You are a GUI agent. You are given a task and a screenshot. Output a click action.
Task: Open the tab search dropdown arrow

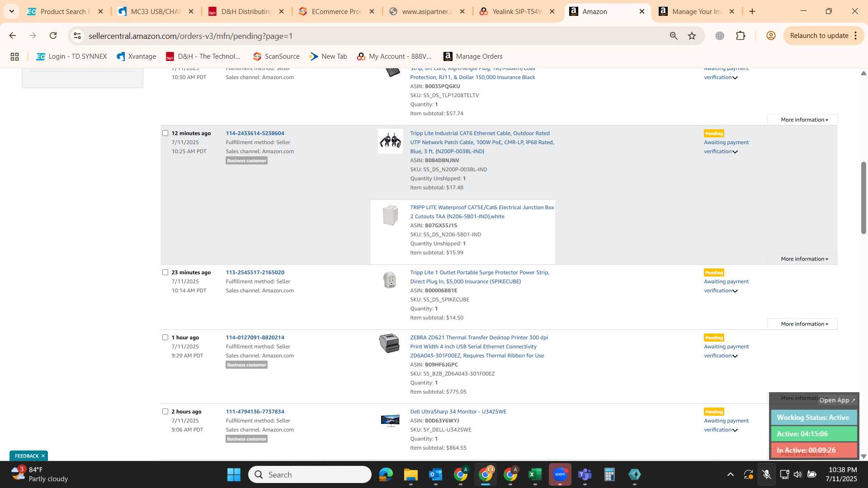[x=11, y=11]
